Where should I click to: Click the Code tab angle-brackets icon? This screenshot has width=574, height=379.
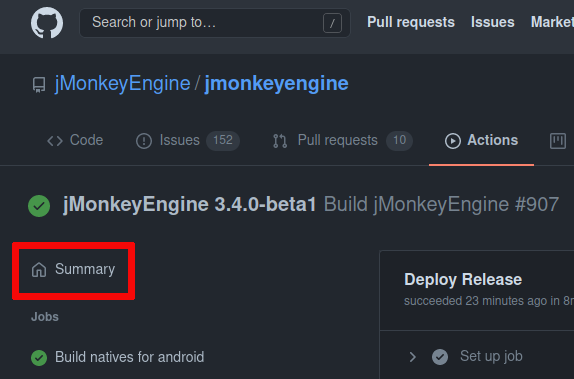coord(55,141)
